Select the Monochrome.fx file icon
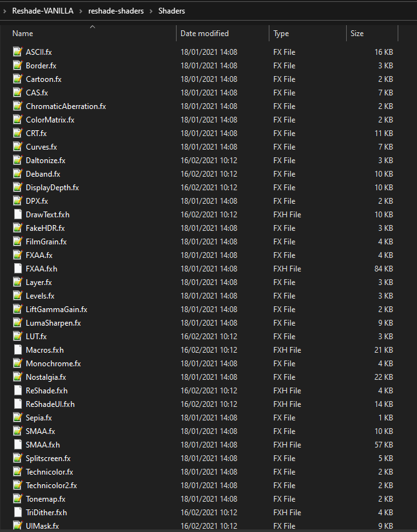Viewport: 417px width, 532px height. pyautogui.click(x=17, y=364)
